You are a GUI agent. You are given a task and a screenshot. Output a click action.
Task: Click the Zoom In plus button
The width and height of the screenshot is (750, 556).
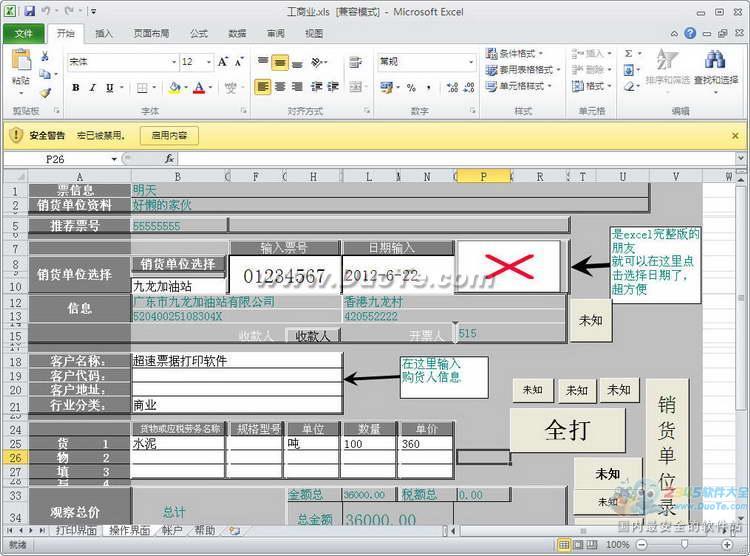[727, 545]
